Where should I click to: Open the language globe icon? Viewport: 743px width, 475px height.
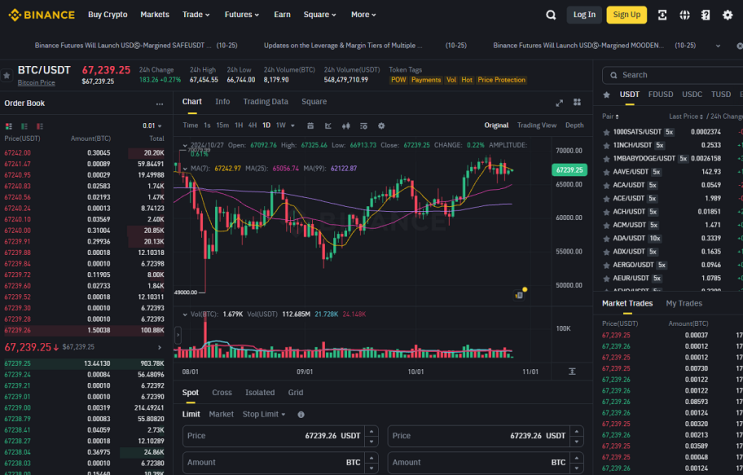click(x=684, y=15)
